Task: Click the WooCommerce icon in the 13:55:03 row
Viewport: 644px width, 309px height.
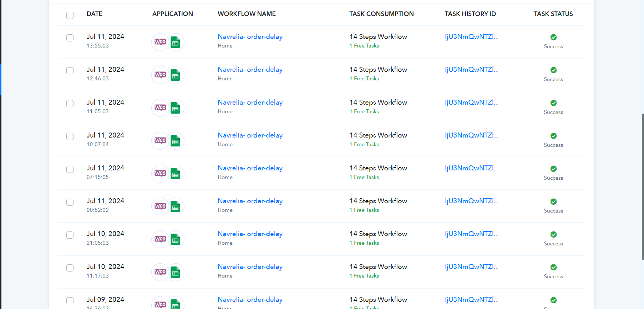Action: click(160, 42)
